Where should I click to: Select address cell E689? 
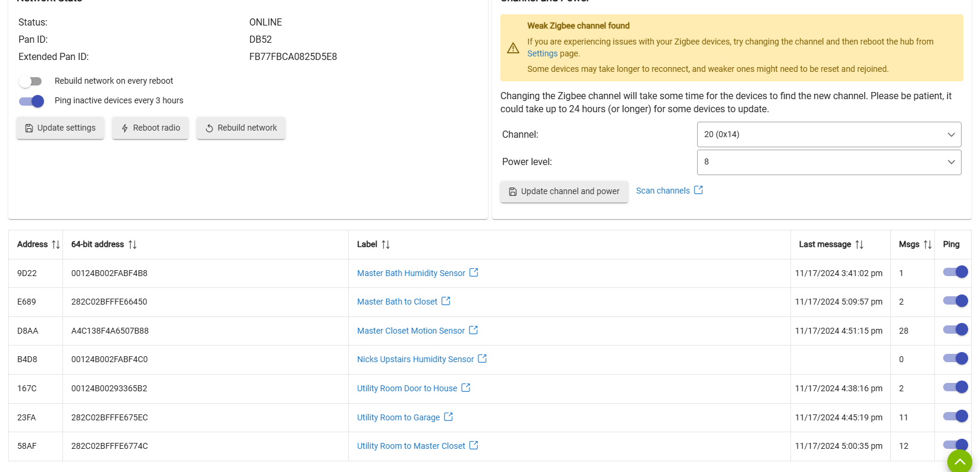click(x=27, y=302)
